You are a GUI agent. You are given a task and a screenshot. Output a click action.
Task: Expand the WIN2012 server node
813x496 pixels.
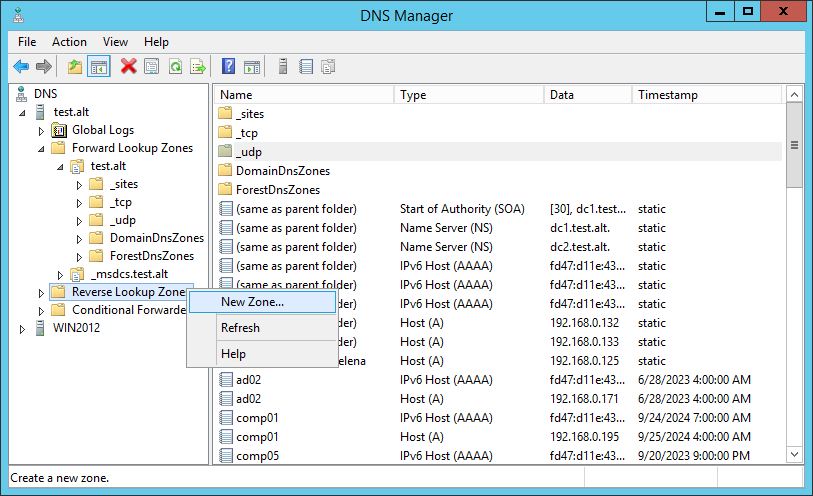(x=22, y=329)
